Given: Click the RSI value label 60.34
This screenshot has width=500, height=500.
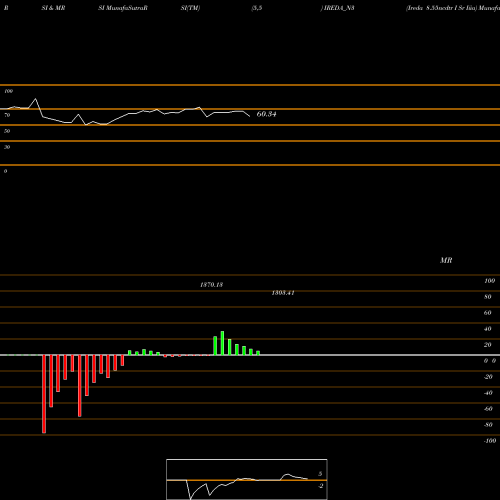Looking at the screenshot, I should pos(266,114).
